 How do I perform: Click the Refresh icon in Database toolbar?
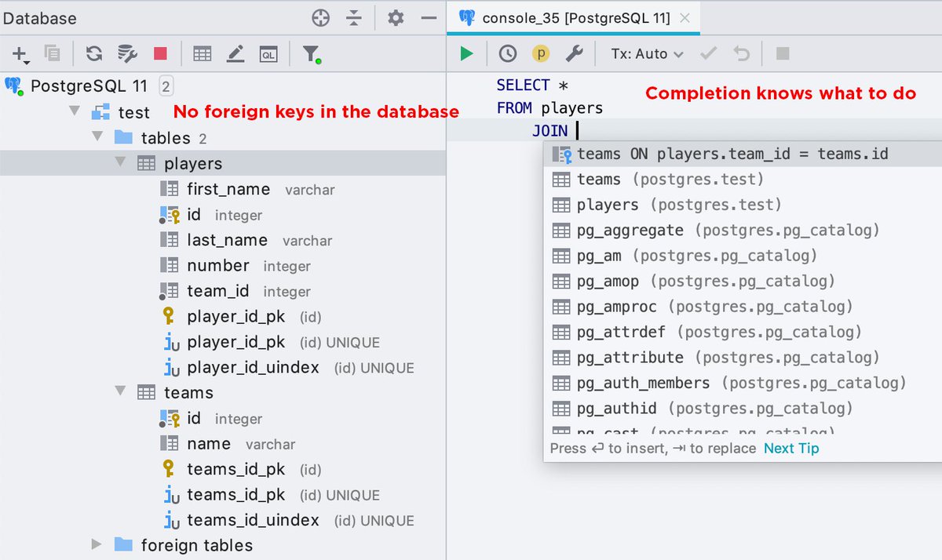pyautogui.click(x=94, y=53)
